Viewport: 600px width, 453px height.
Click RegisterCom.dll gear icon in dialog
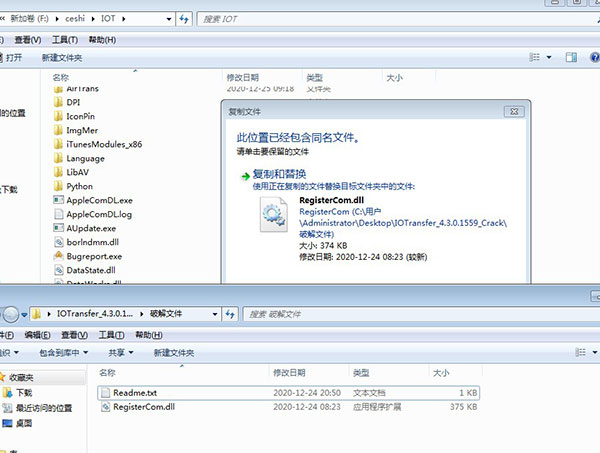(274, 214)
